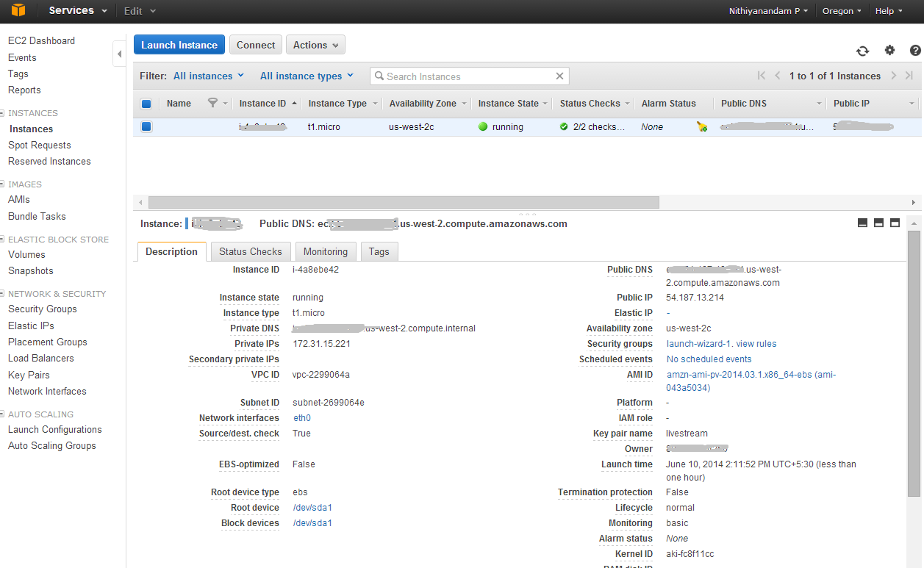Set details pane to medium split layout
This screenshot has width=924, height=568.
click(x=878, y=223)
